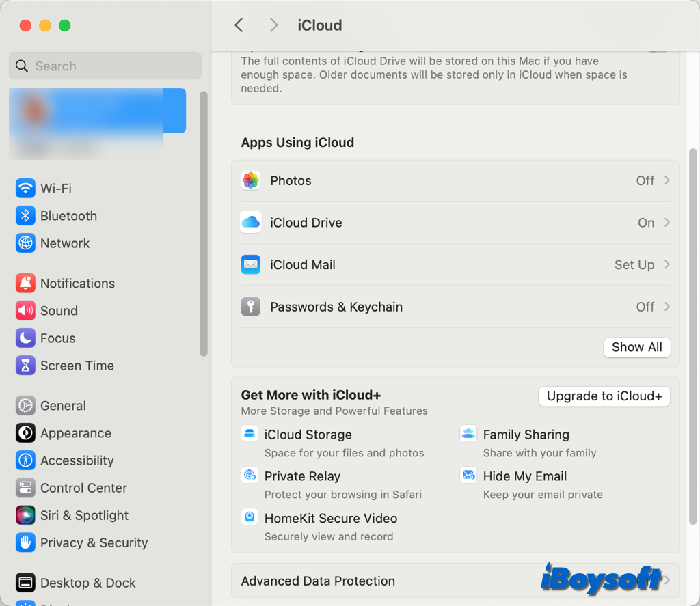Click the Accessibility icon
Screen dimensions: 700x606
point(25,460)
